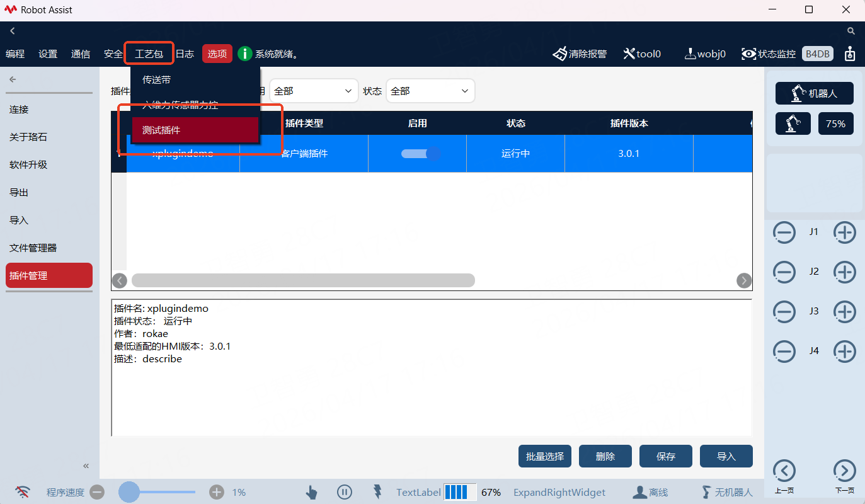Click the program speed slider handle
865x504 pixels.
129,492
